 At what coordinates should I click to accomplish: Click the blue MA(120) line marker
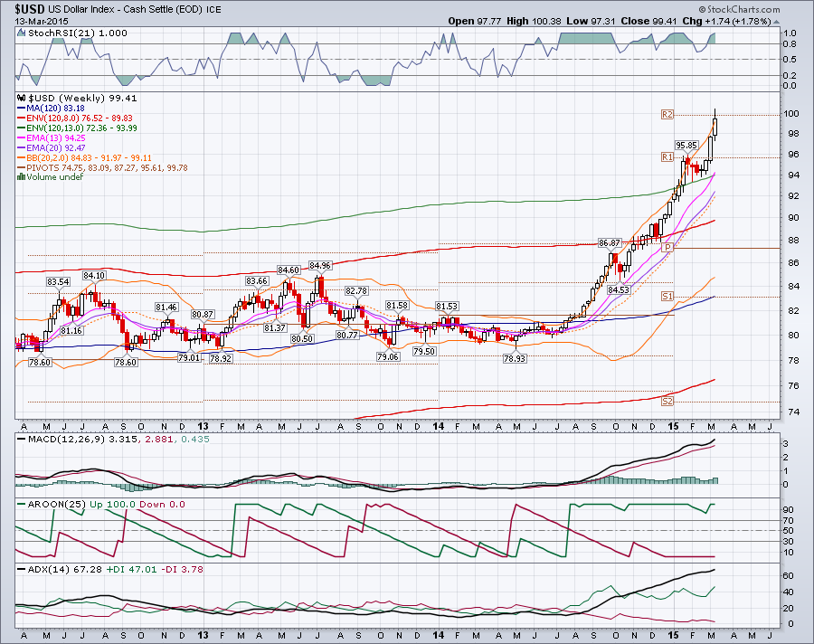point(20,108)
